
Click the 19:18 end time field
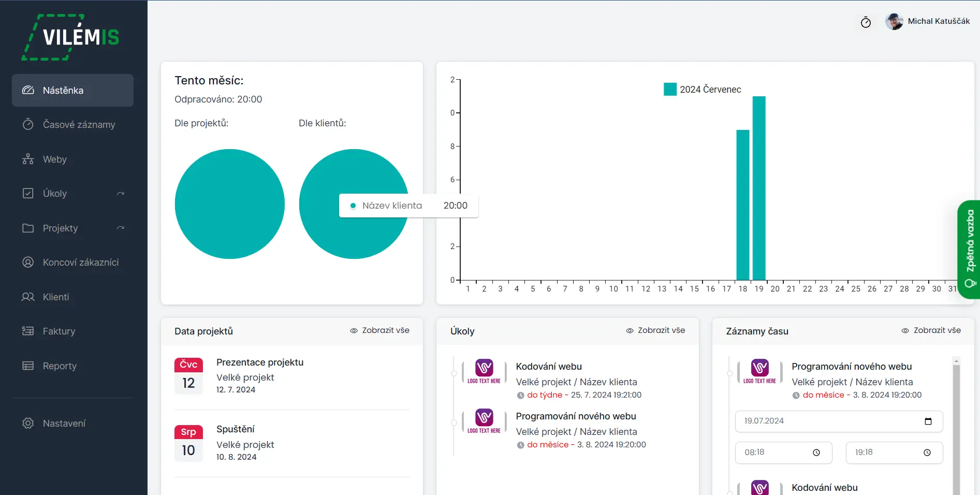[x=894, y=453]
